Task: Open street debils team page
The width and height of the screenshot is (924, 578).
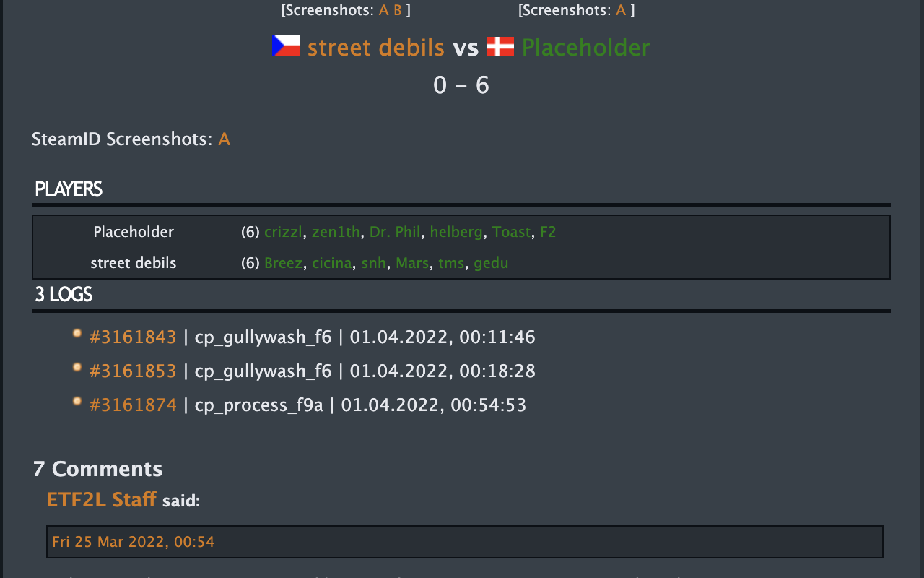Action: click(375, 48)
